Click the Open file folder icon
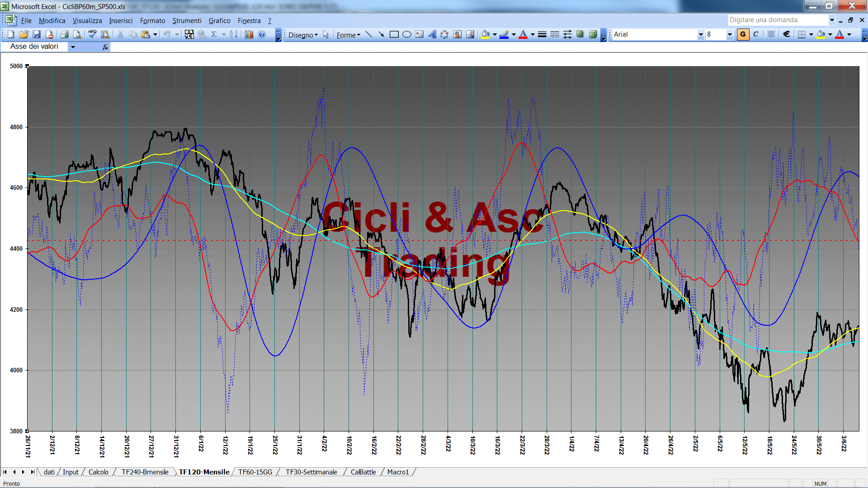Viewport: 868px width, 488px height. click(24, 34)
